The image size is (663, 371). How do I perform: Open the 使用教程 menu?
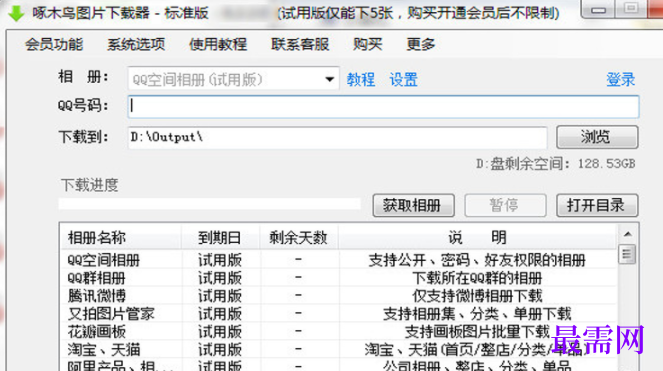pos(218,44)
